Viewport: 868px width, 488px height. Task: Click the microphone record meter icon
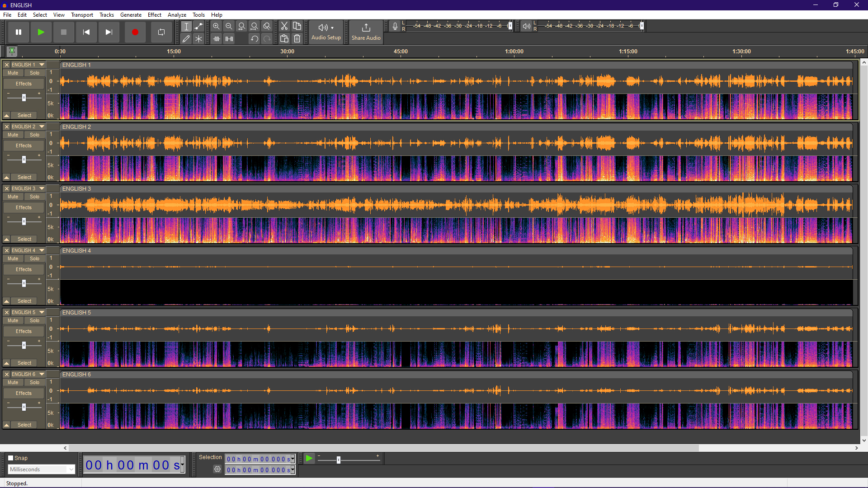click(x=395, y=26)
